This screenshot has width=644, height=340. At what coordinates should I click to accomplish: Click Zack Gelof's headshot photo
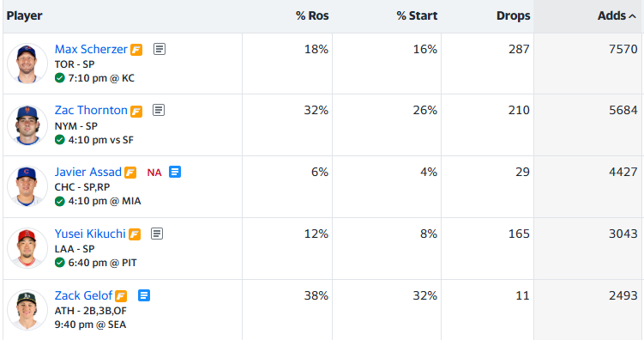pos(27,310)
